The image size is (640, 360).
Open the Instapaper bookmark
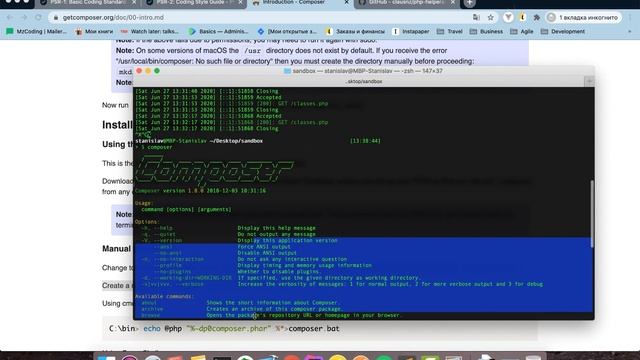411,31
